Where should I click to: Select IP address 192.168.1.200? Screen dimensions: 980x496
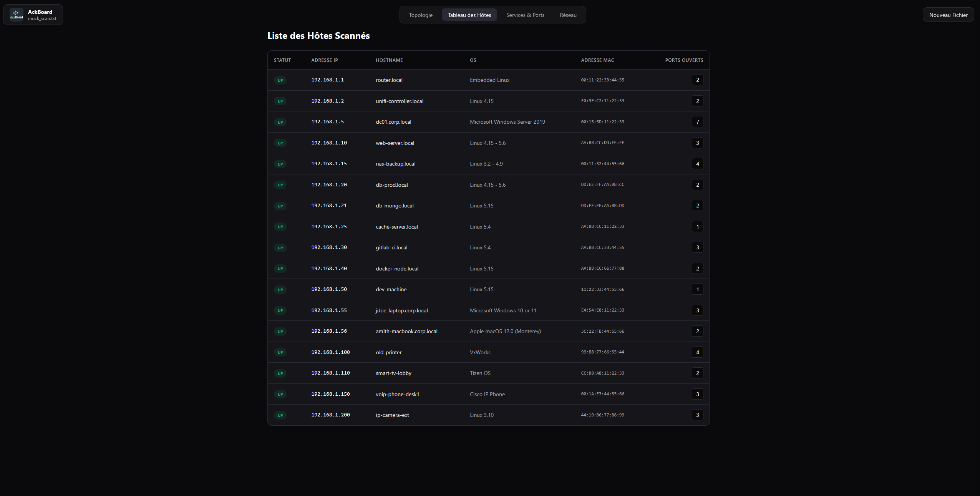[330, 415]
